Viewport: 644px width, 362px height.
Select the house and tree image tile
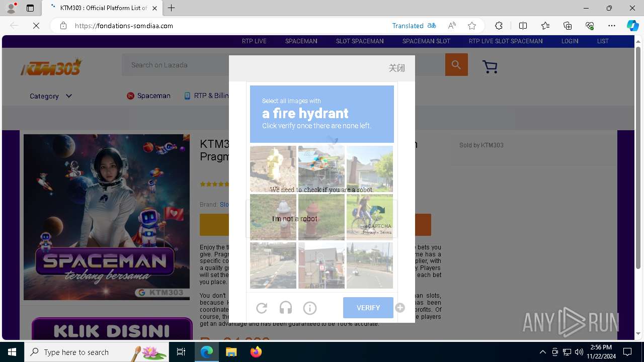pyautogui.click(x=370, y=169)
